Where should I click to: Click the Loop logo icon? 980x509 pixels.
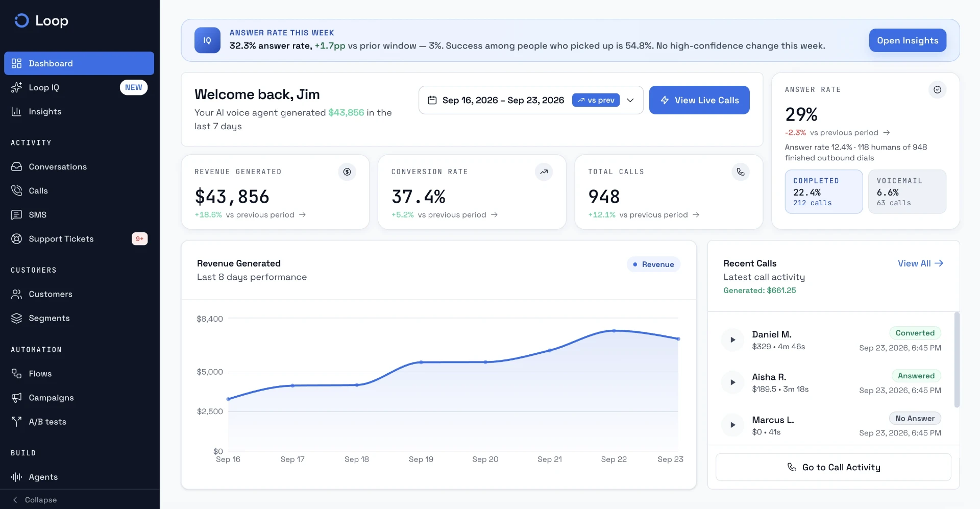[21, 20]
